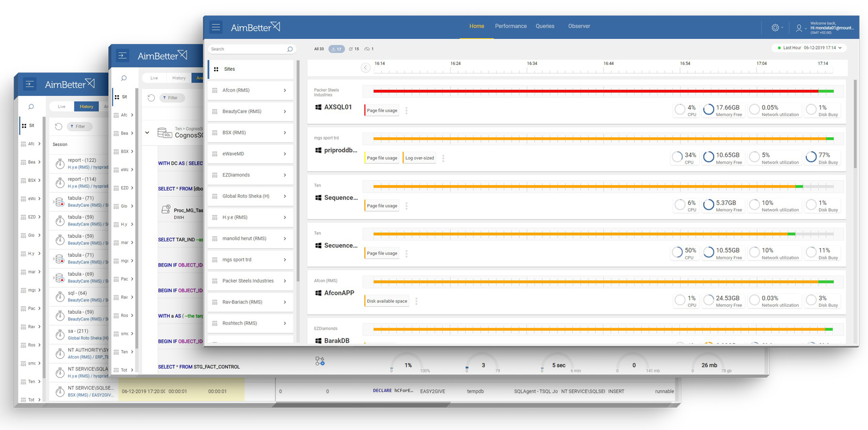Open the three-dot menu beside Log over-sized
Screen dimensions: 868x430
443,158
